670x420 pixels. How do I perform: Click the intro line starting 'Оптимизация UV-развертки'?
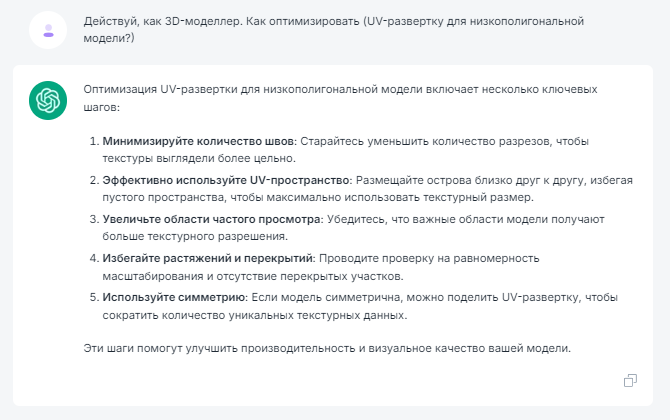point(340,98)
